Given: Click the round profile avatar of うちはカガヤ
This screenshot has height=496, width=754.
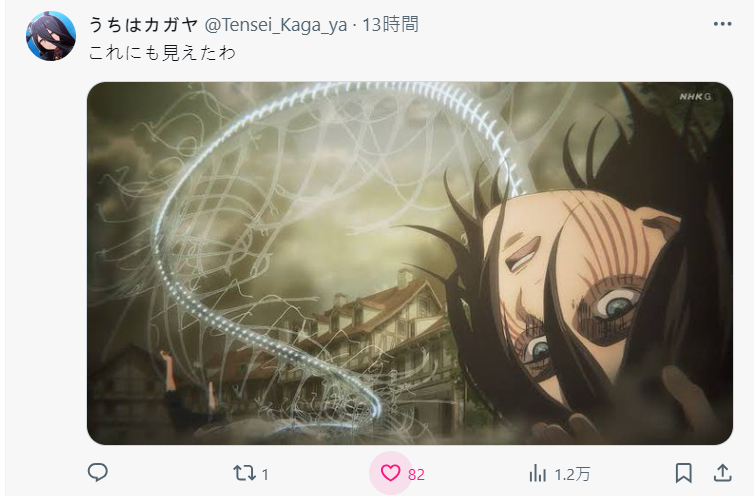Looking at the screenshot, I should click(51, 36).
